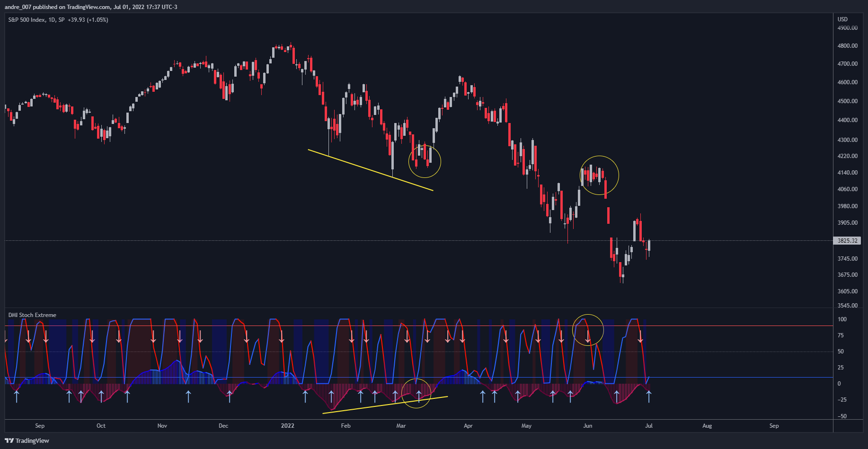
Task: Click the indicator scale value -25
Action: [x=841, y=400]
